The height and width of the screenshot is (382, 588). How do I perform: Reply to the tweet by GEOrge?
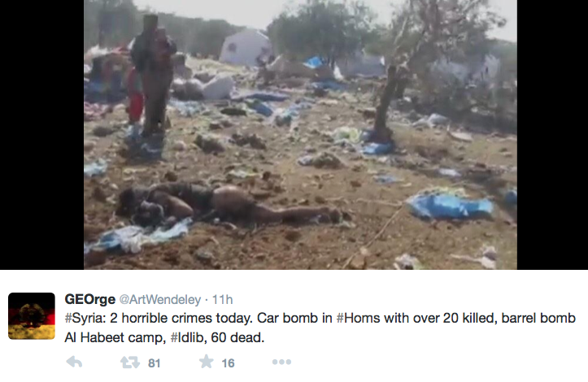pos(74,362)
